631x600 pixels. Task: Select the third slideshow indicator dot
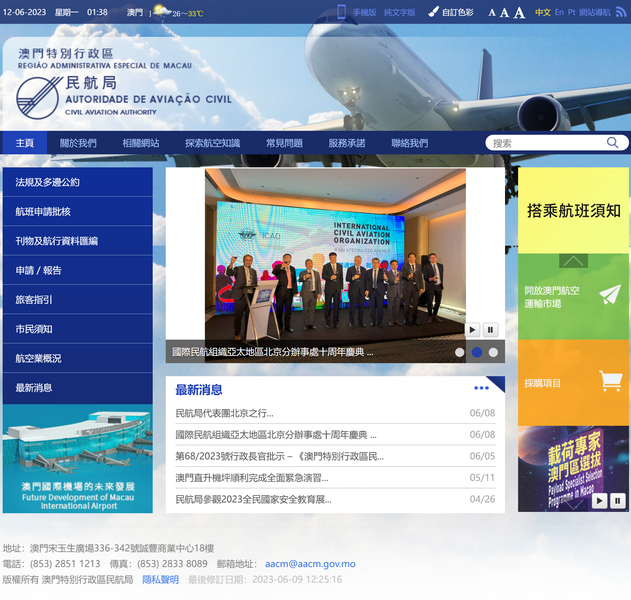493,352
